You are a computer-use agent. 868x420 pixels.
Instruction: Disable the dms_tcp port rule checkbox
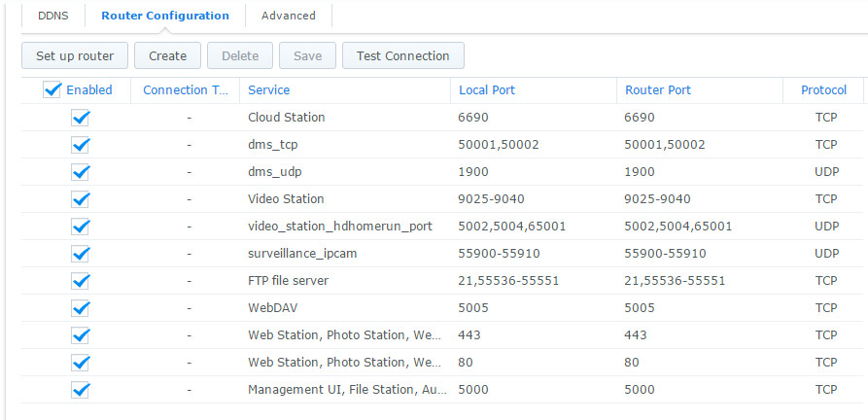click(x=81, y=145)
